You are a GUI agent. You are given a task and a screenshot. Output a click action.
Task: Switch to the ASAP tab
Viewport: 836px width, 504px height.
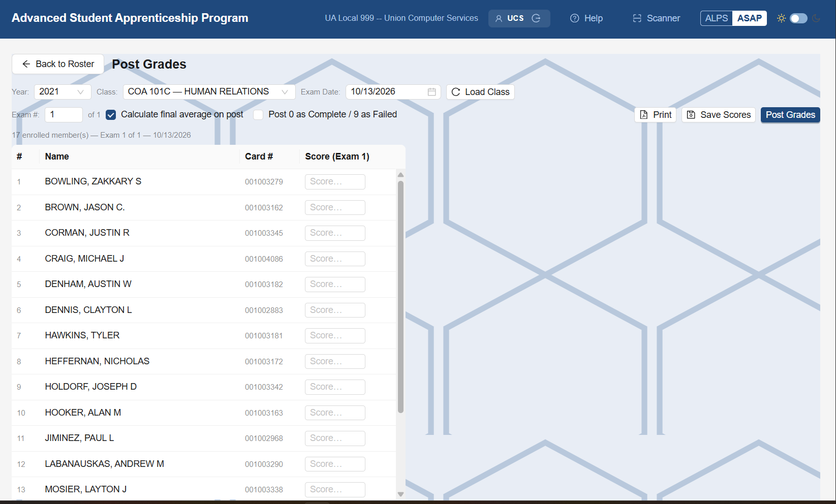coord(749,18)
